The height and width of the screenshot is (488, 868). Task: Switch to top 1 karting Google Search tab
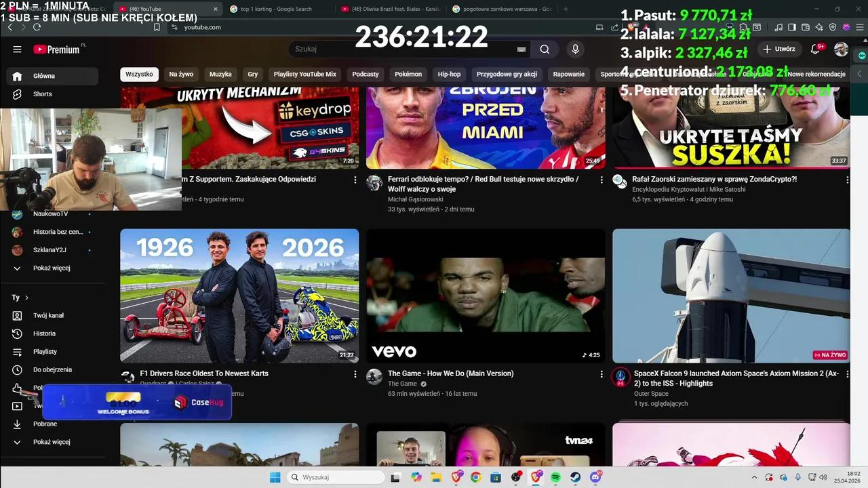(x=276, y=9)
